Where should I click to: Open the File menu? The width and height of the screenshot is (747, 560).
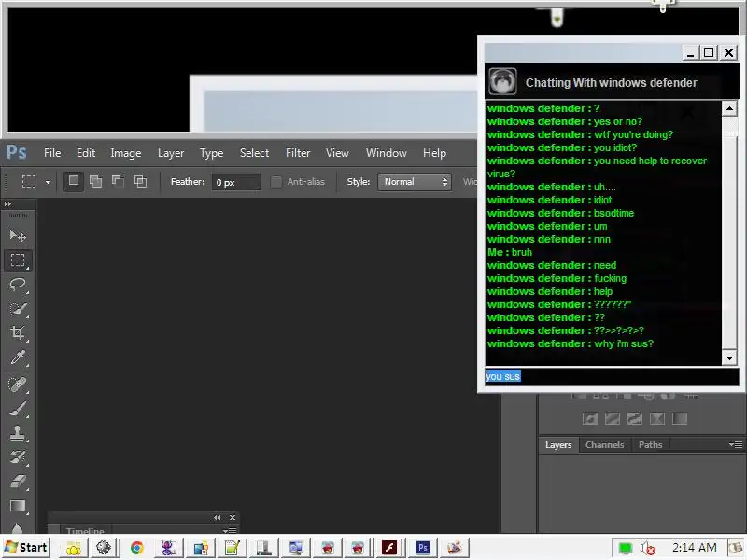52,153
